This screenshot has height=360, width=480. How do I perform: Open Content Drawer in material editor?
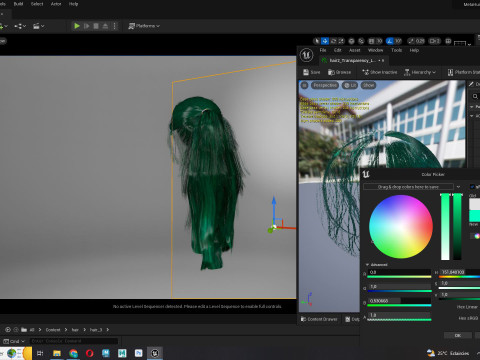click(319, 319)
